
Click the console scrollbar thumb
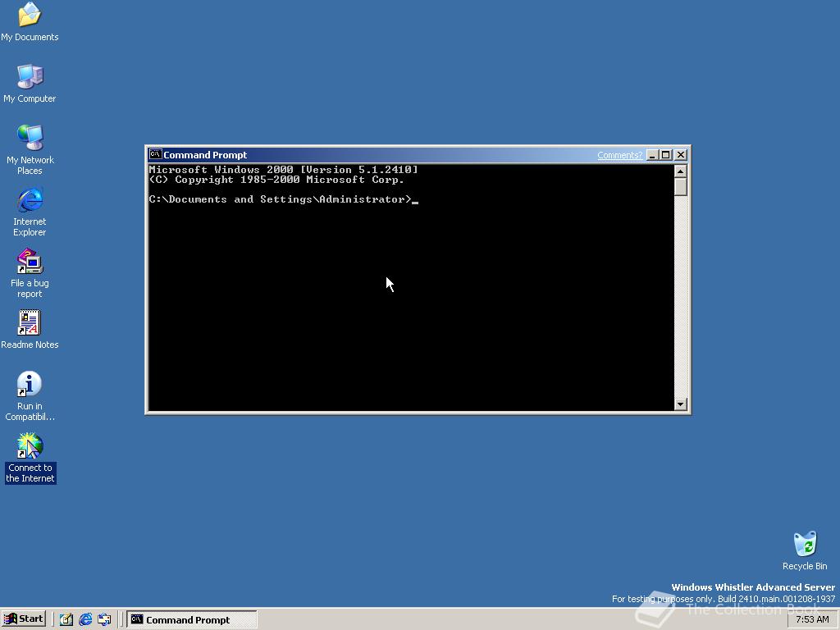[680, 187]
